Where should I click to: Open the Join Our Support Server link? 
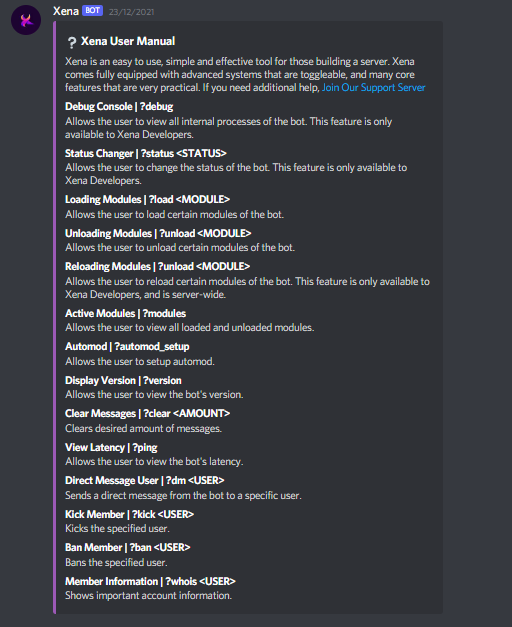coord(374,87)
